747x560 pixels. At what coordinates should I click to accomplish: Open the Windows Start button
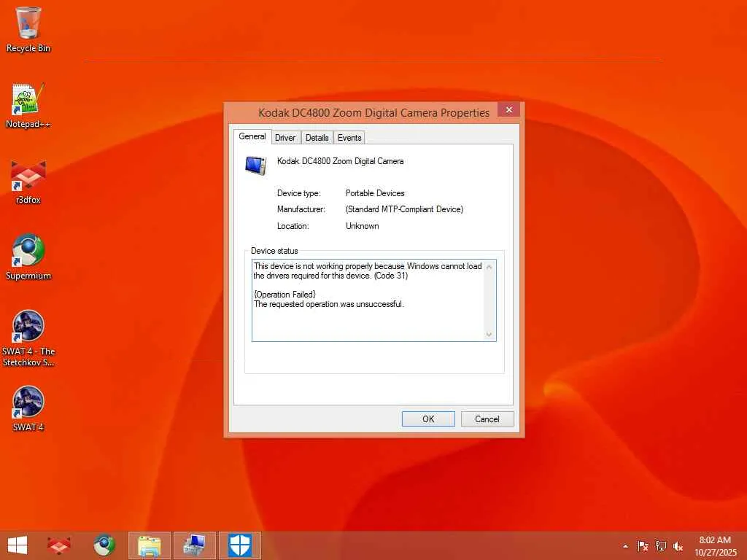[x=18, y=545]
